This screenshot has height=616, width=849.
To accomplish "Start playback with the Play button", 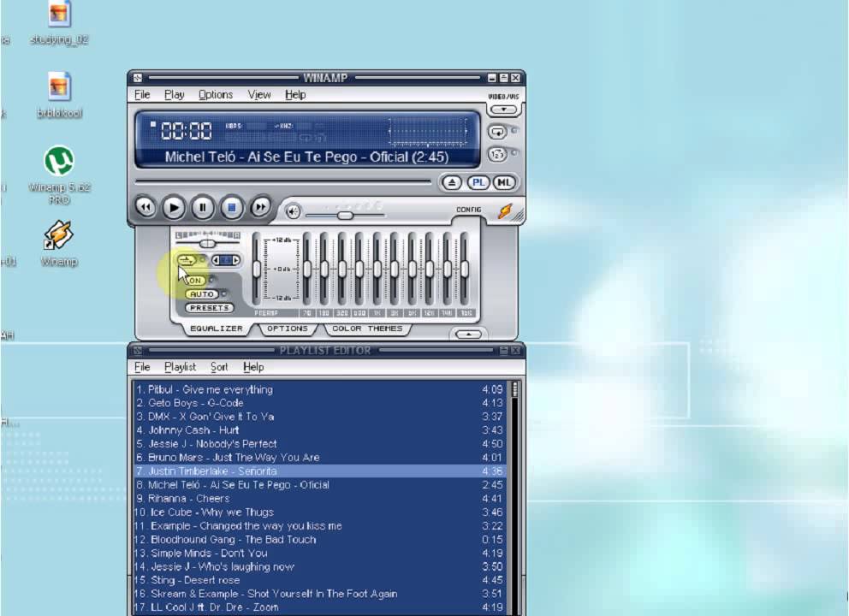I will pyautogui.click(x=174, y=207).
